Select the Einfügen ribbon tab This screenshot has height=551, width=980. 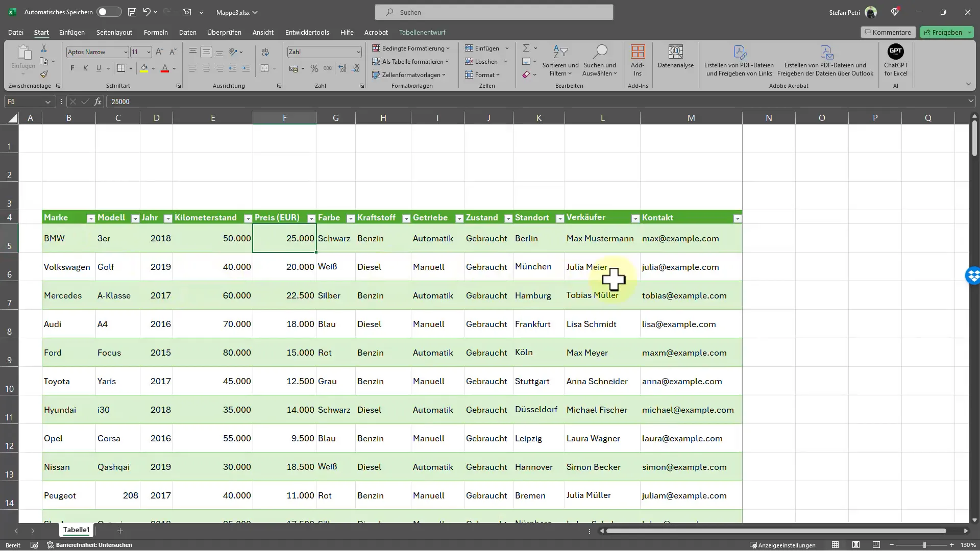(71, 32)
